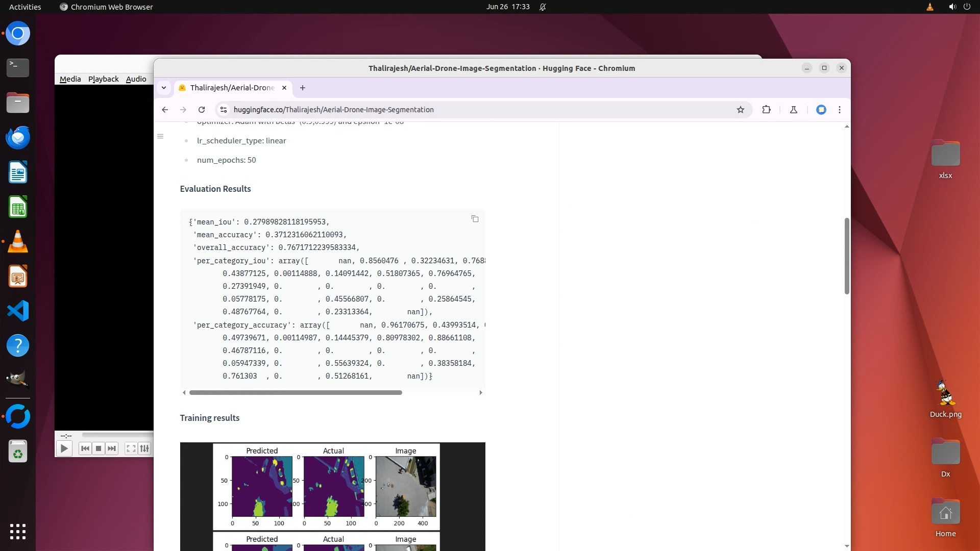Open the VLC Playback menu
This screenshot has height=551, width=980.
tap(103, 79)
